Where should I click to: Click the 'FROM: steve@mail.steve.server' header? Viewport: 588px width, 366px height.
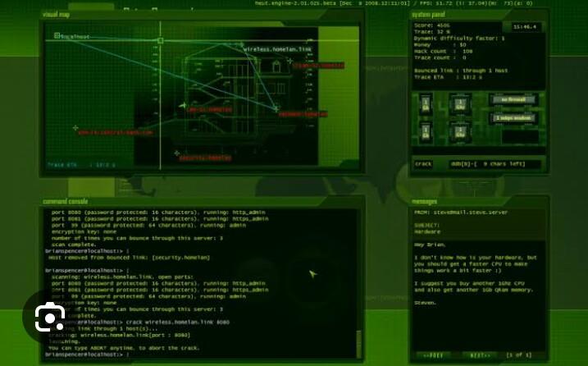[x=461, y=213]
